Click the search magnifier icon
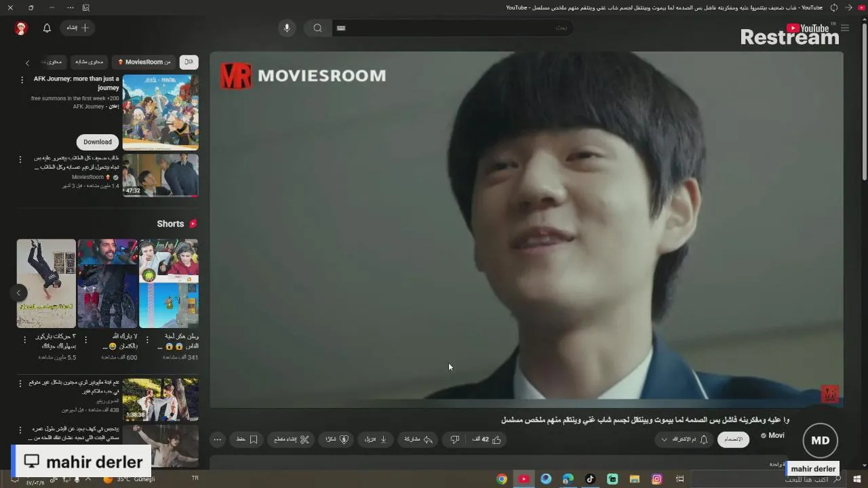 (x=317, y=28)
